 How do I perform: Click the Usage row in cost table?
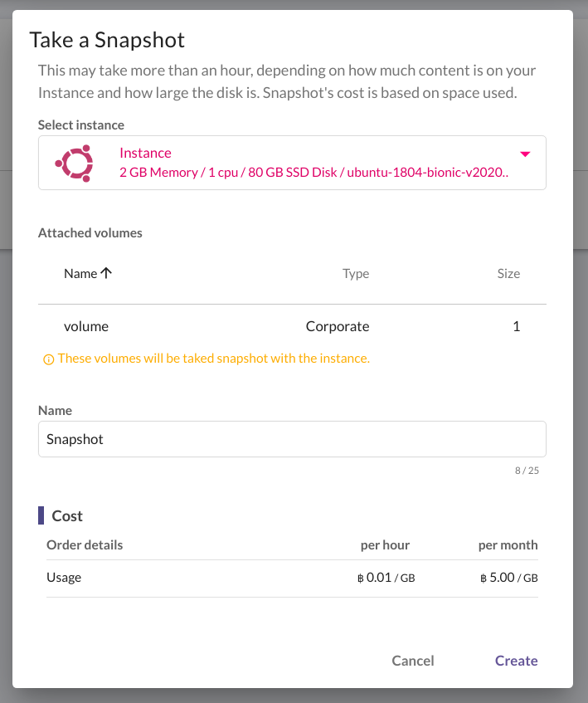click(292, 578)
